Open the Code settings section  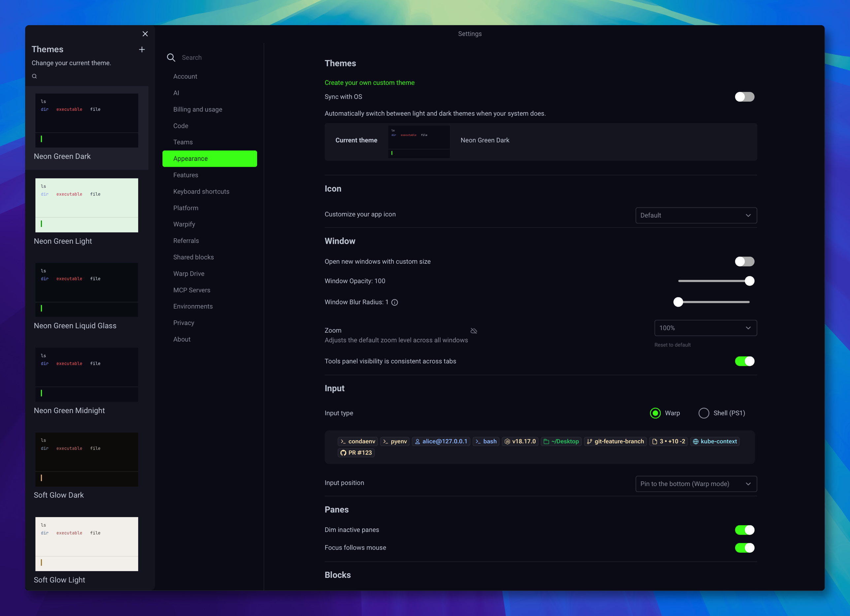[210, 126]
